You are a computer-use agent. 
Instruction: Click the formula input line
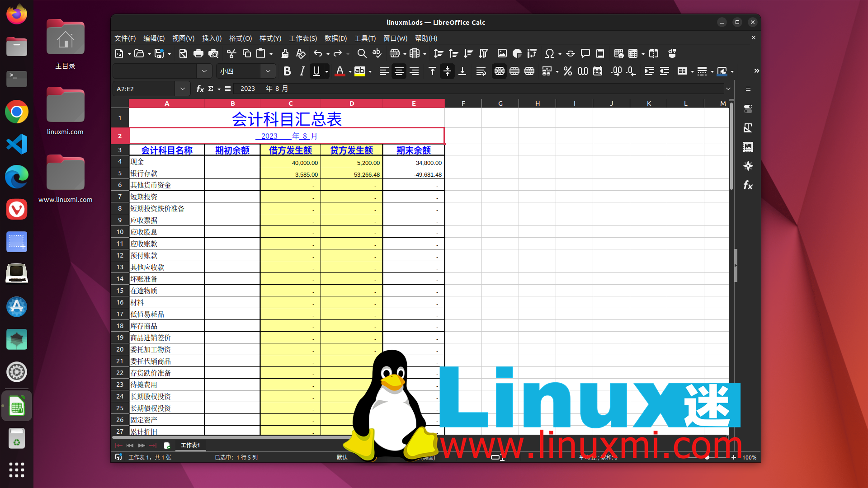coord(479,89)
